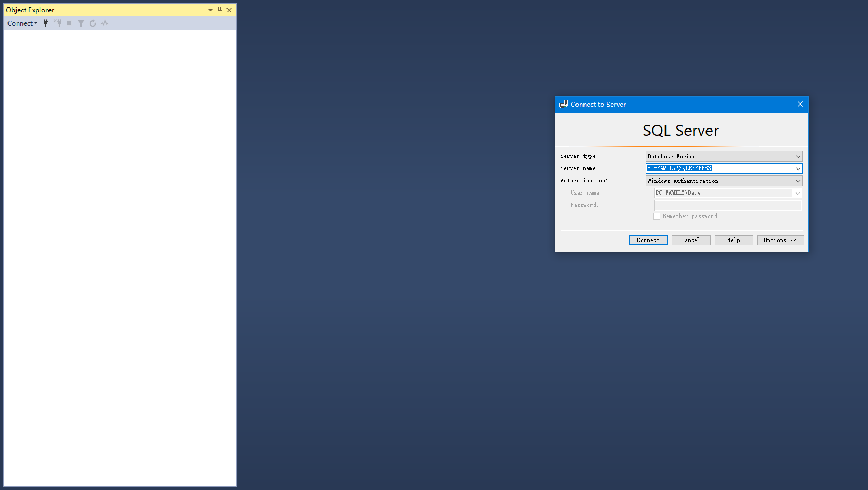Close the Object Explorer panel

229,10
